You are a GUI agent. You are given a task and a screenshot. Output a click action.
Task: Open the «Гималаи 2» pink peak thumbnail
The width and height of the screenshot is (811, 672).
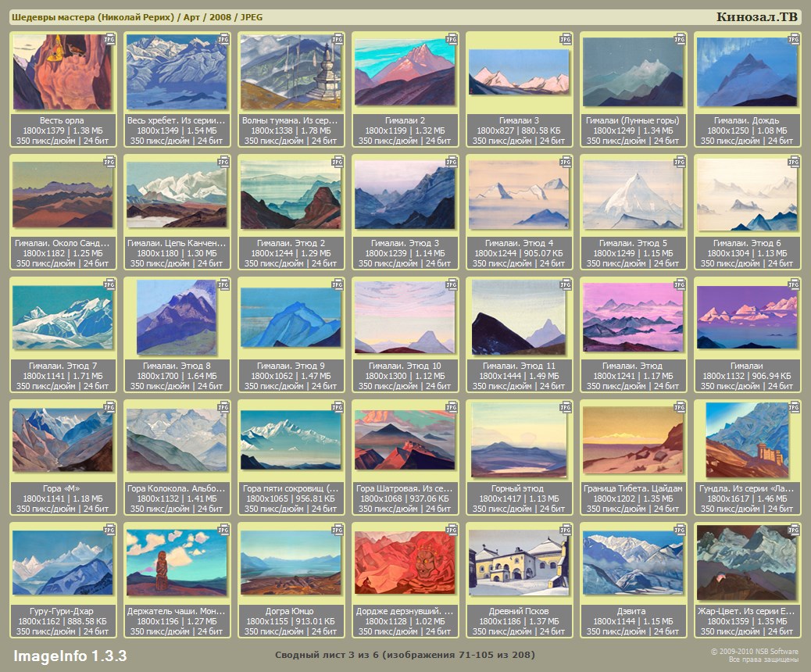click(x=405, y=72)
